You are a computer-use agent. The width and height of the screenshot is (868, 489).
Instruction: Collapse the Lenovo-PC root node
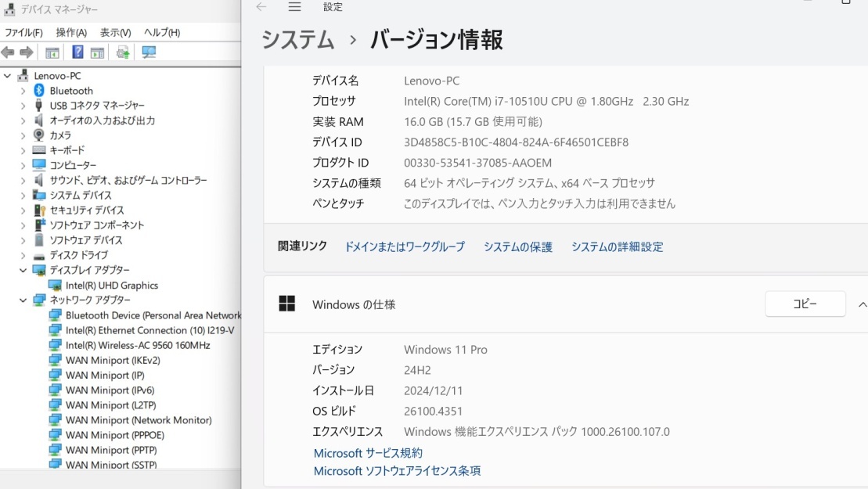(x=7, y=76)
